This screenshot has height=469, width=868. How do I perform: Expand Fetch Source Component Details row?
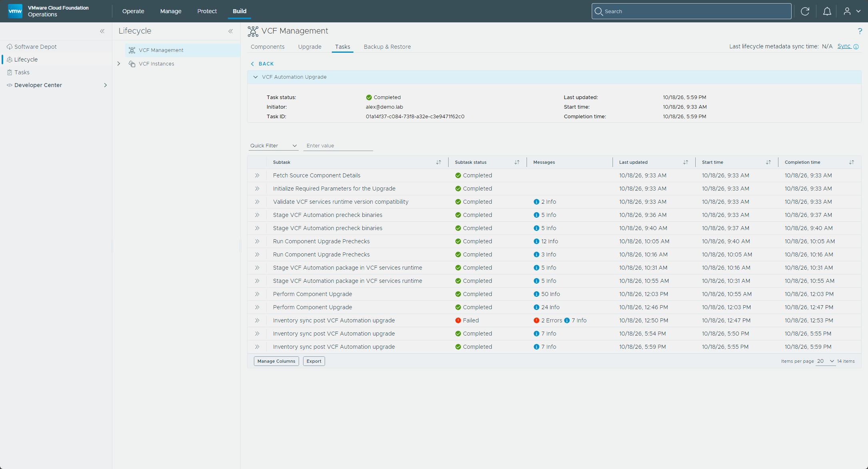point(257,175)
